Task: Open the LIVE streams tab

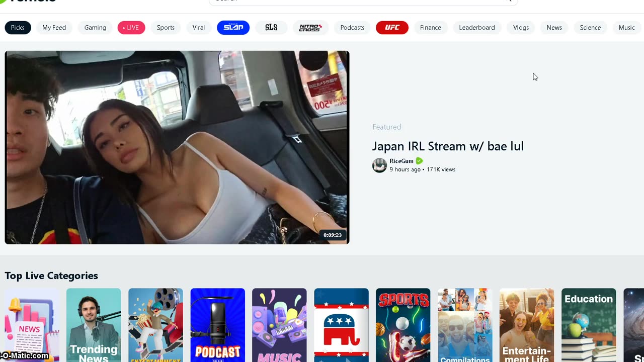Action: (131, 28)
